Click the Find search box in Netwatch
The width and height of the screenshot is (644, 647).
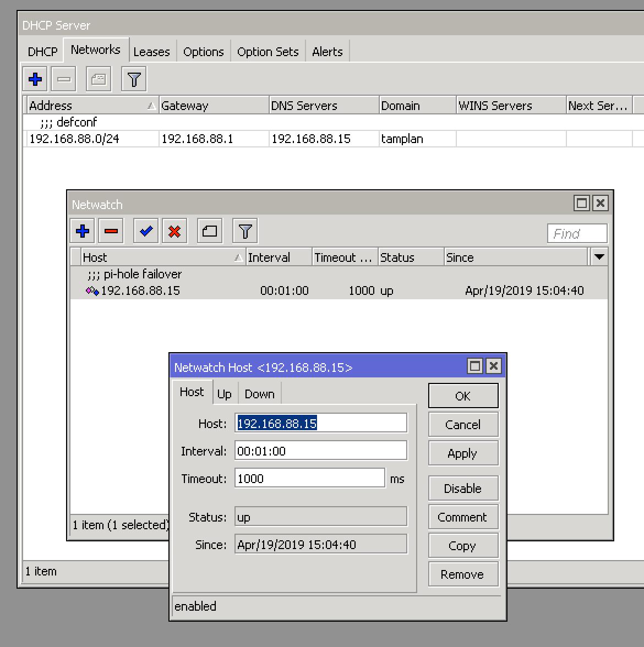tap(577, 233)
